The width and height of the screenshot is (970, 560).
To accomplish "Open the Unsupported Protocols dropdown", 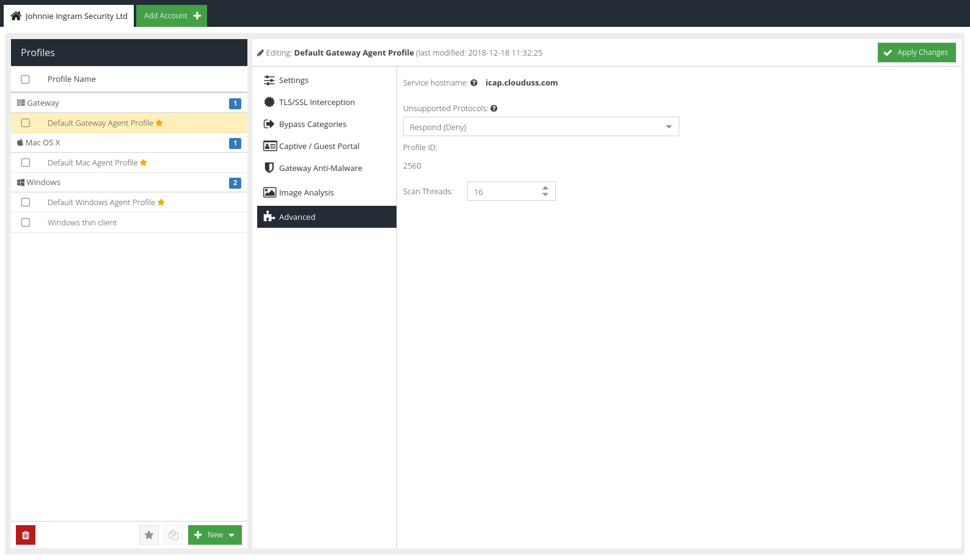I will tap(541, 126).
